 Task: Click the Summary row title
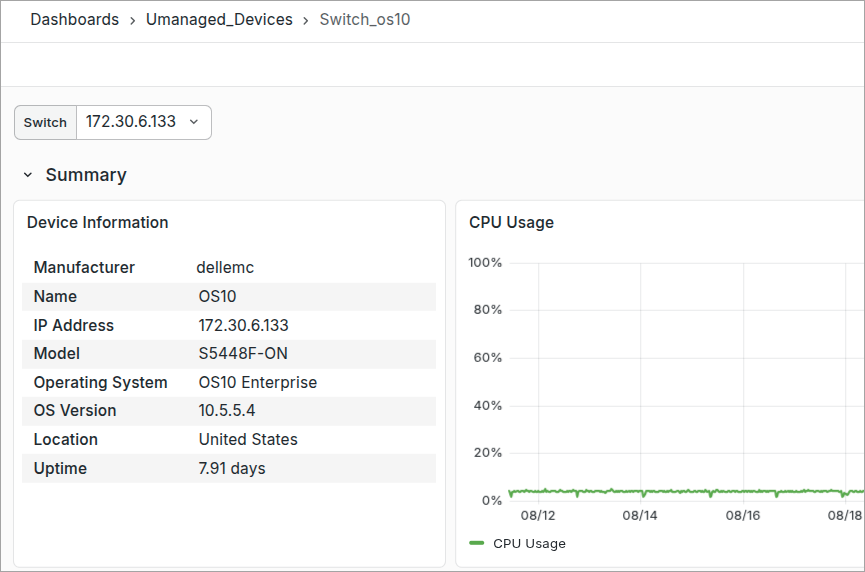86,175
